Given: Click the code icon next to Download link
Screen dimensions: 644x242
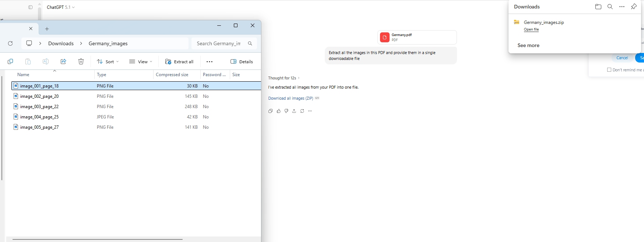Looking at the screenshot, I should 317,98.
